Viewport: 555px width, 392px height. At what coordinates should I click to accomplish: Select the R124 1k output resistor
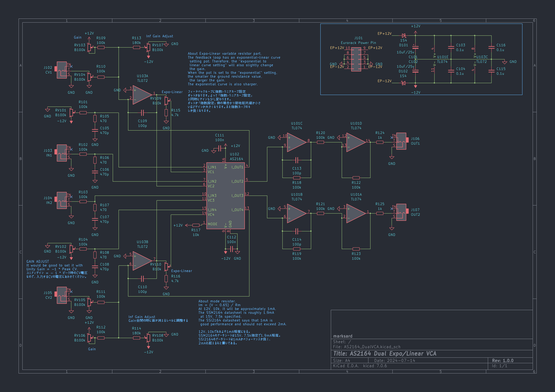[380, 142]
